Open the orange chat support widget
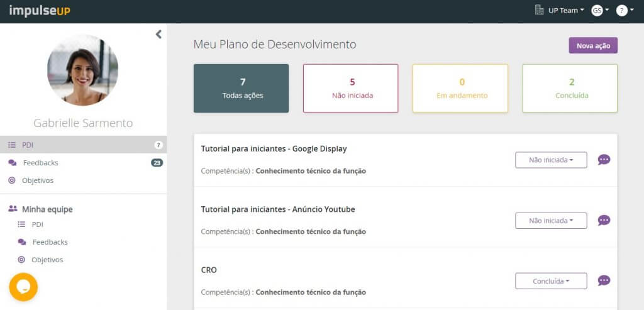Viewport: 644px width, 310px height. [x=23, y=287]
